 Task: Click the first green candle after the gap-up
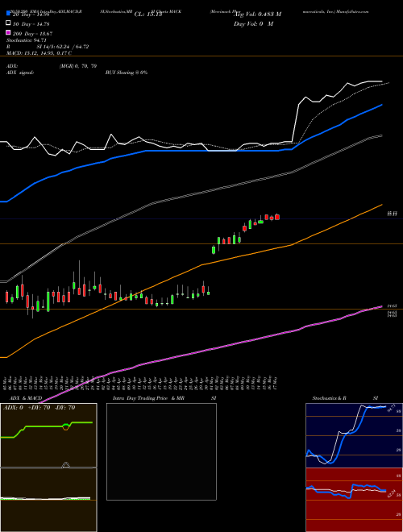[214, 250]
